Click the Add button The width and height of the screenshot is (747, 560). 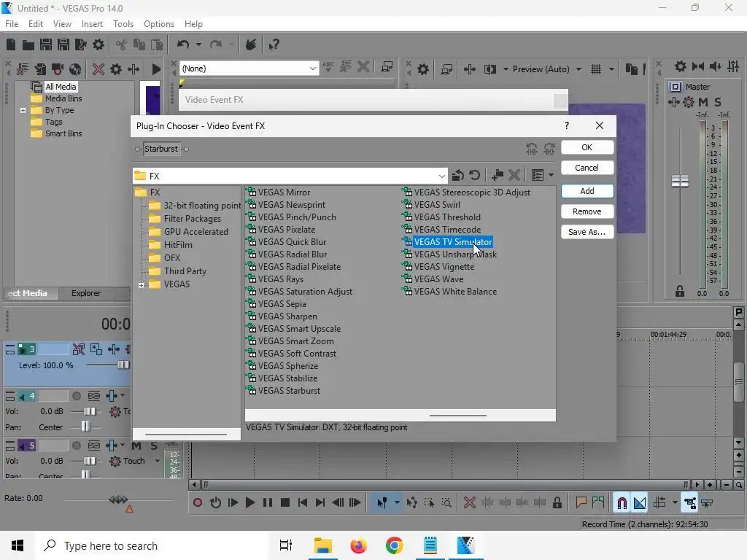(x=587, y=191)
